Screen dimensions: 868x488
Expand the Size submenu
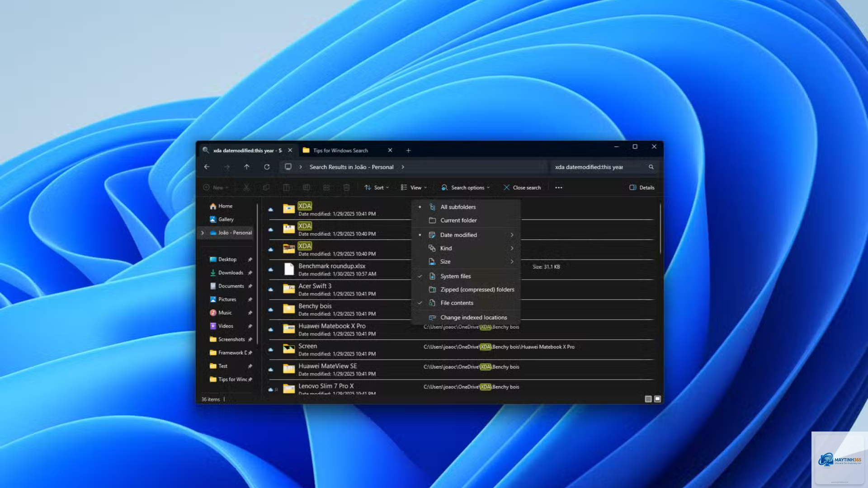(x=466, y=262)
